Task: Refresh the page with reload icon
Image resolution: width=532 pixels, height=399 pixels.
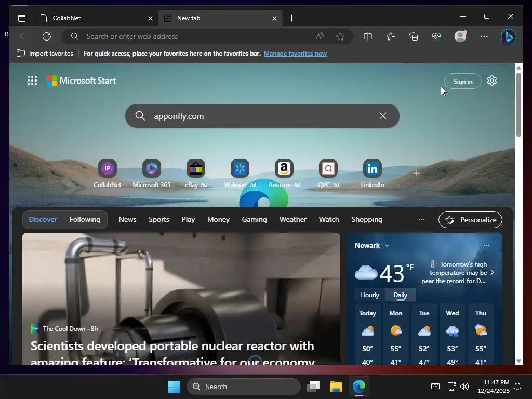Action: [47, 36]
